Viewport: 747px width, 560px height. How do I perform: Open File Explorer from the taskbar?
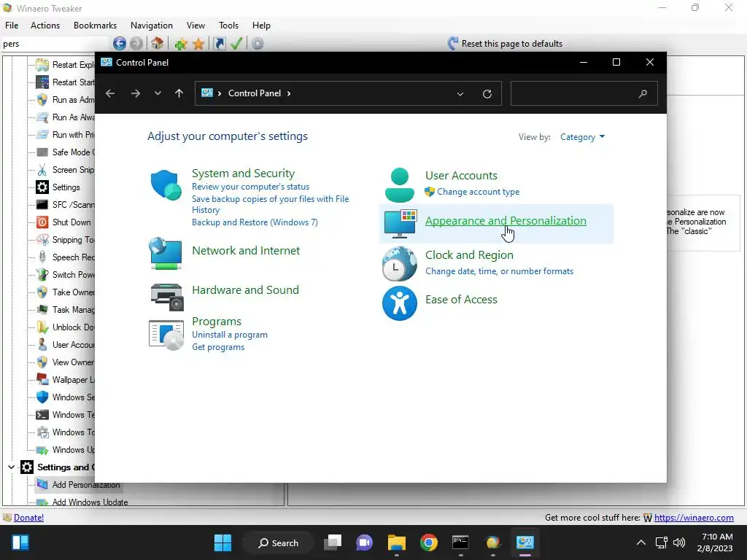[396, 542]
